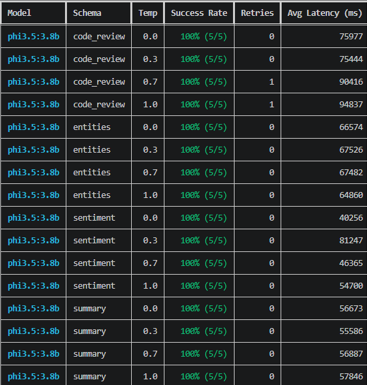Select latency value 90416
367x385 pixels.
point(351,82)
